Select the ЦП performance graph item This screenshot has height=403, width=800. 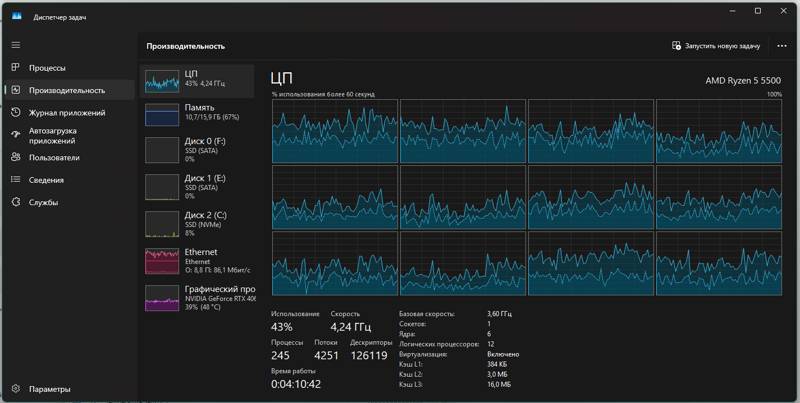pyautogui.click(x=197, y=80)
